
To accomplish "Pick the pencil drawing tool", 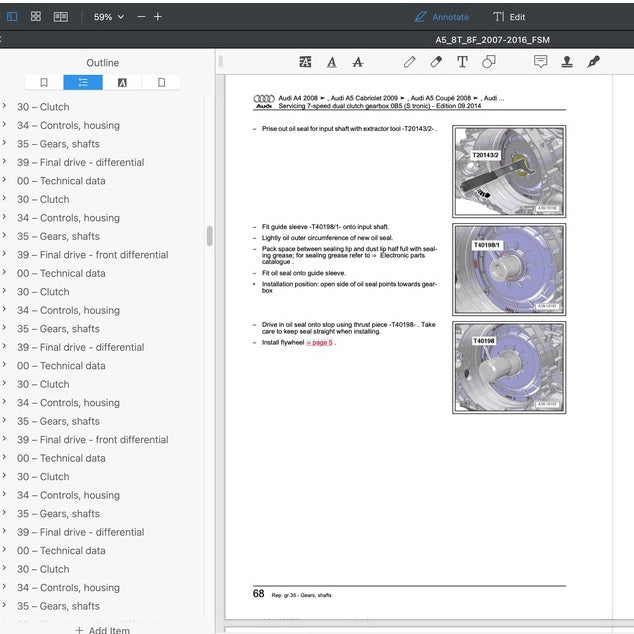I will 410,62.
